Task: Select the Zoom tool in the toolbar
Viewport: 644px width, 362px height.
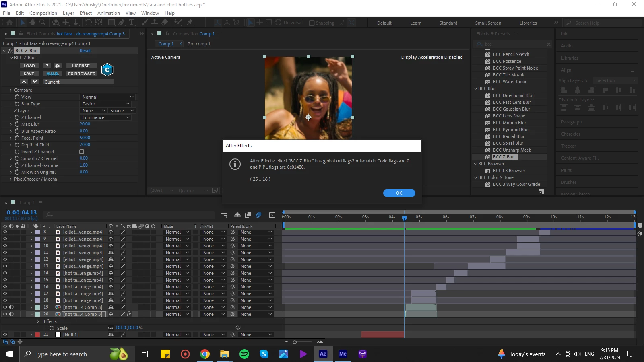Action: point(42,23)
